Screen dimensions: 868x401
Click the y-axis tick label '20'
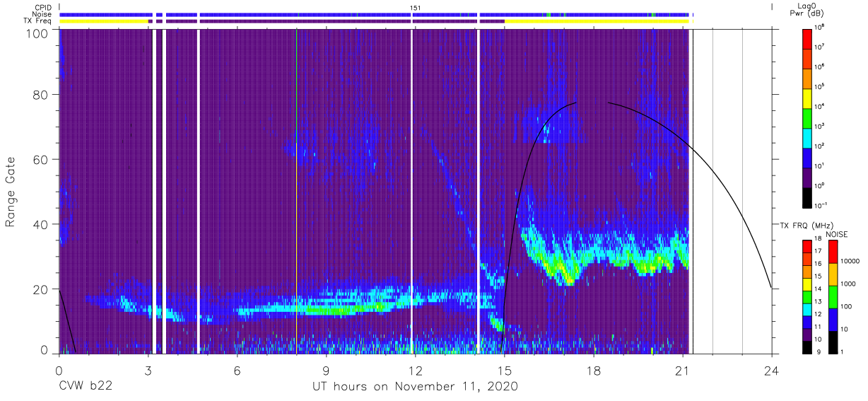coord(42,289)
